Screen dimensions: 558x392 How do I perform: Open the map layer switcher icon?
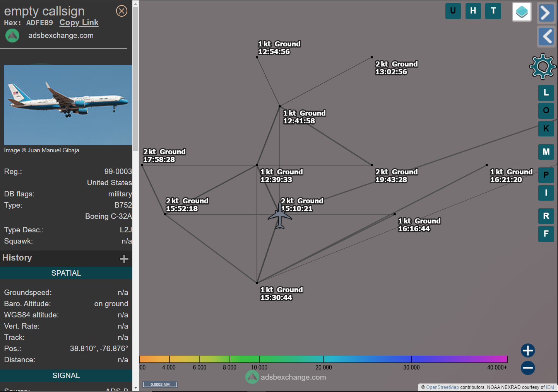(522, 12)
